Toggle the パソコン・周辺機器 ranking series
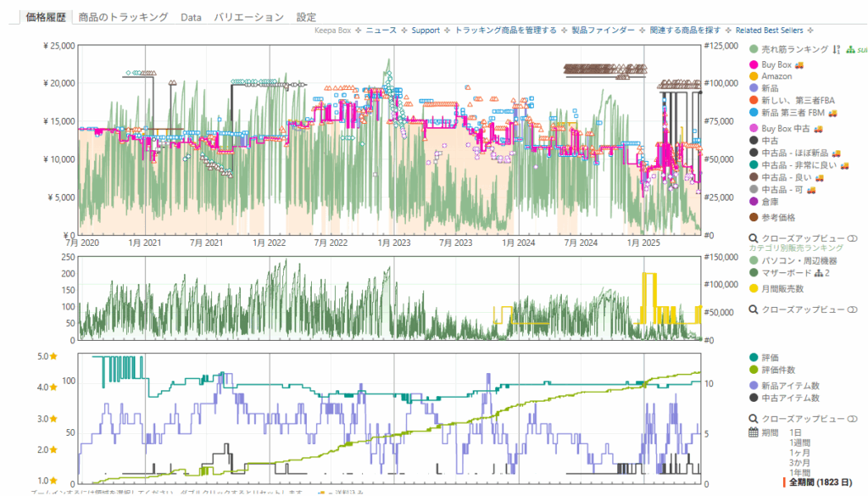This screenshot has height=496, width=868. (793, 260)
